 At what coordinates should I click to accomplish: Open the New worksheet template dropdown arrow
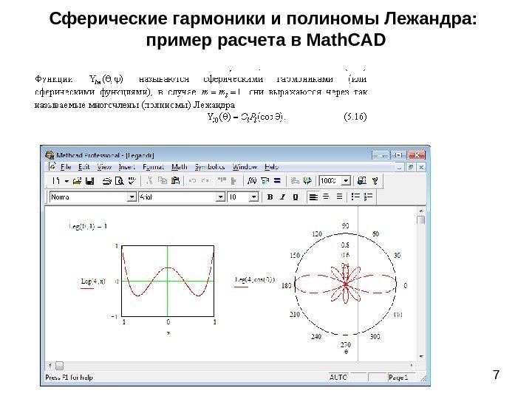click(x=66, y=181)
